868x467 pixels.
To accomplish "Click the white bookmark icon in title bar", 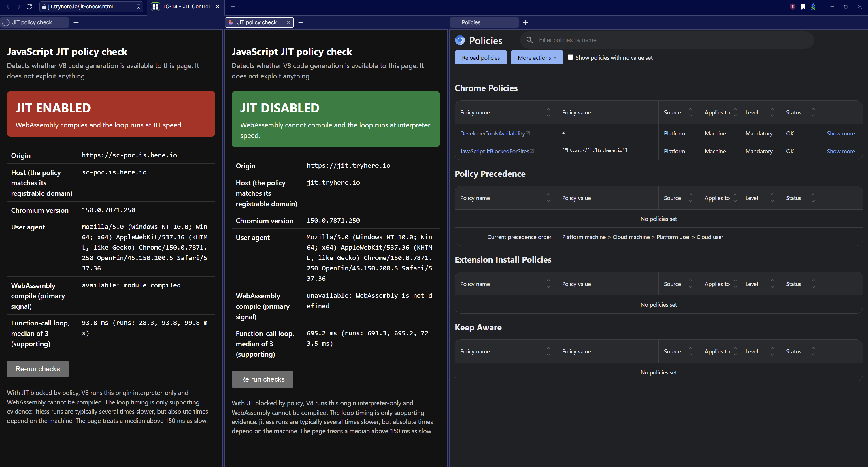I will coord(803,7).
